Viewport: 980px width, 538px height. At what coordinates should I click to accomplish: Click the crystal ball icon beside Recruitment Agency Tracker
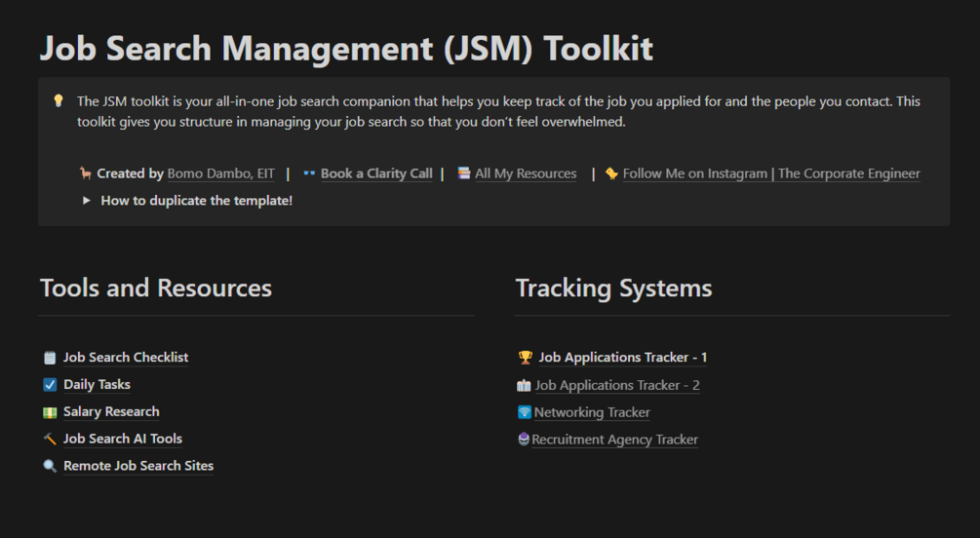pos(524,441)
